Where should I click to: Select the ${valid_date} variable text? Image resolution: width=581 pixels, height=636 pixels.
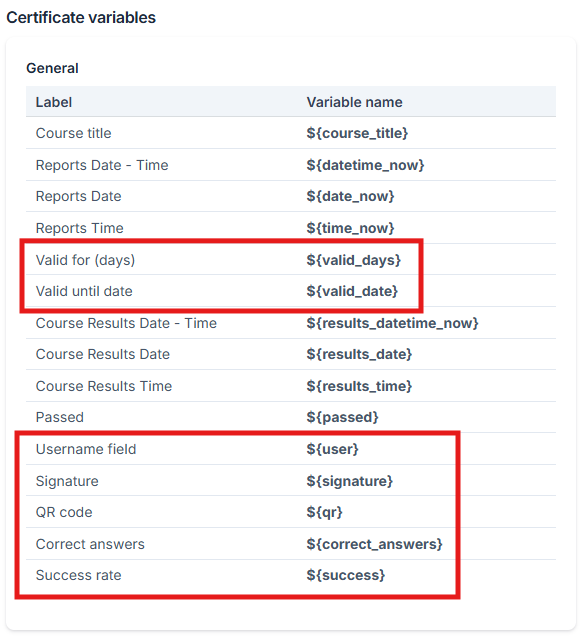click(352, 291)
